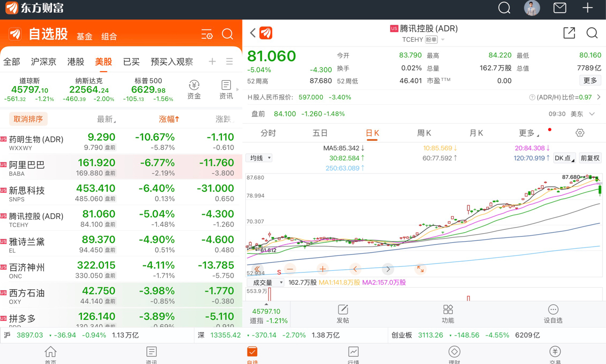Image resolution: width=606 pixels, height=364 pixels.
Task: Toggle 前复权 adjustment button
Action: coord(590,158)
